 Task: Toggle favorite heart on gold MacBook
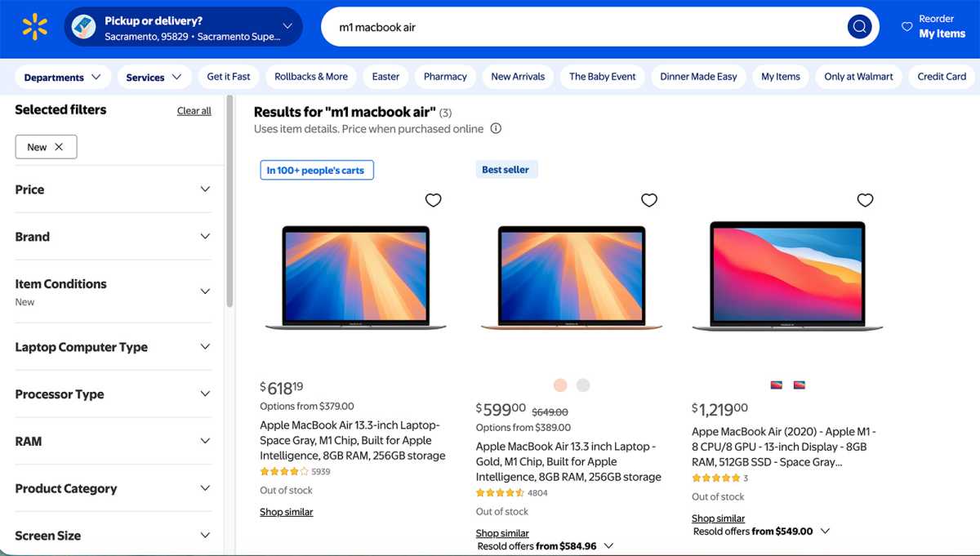(x=648, y=199)
